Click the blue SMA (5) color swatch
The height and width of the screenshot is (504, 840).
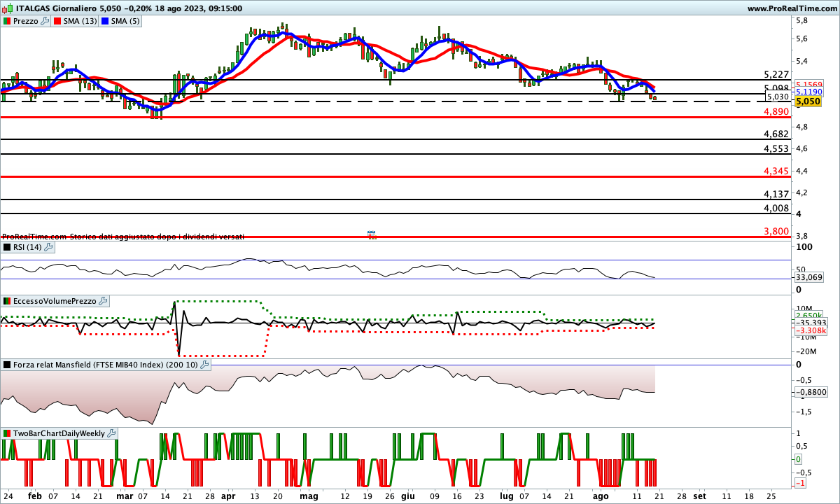(x=105, y=21)
